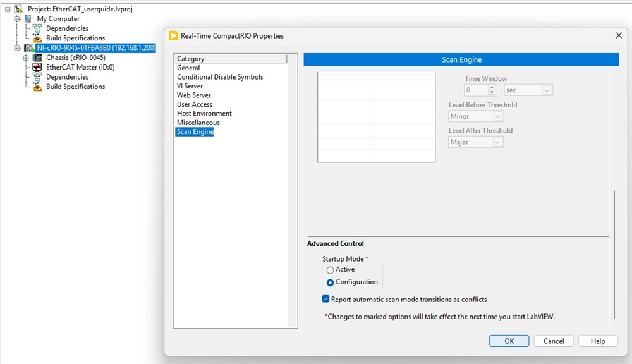The image size is (632, 364).
Task: Click the Category list header
Action: point(231,59)
